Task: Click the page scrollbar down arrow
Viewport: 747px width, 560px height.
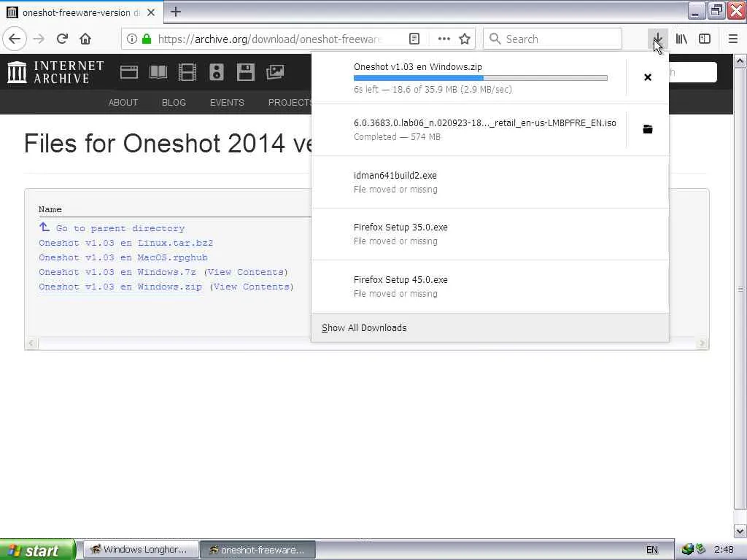Action: [740, 531]
